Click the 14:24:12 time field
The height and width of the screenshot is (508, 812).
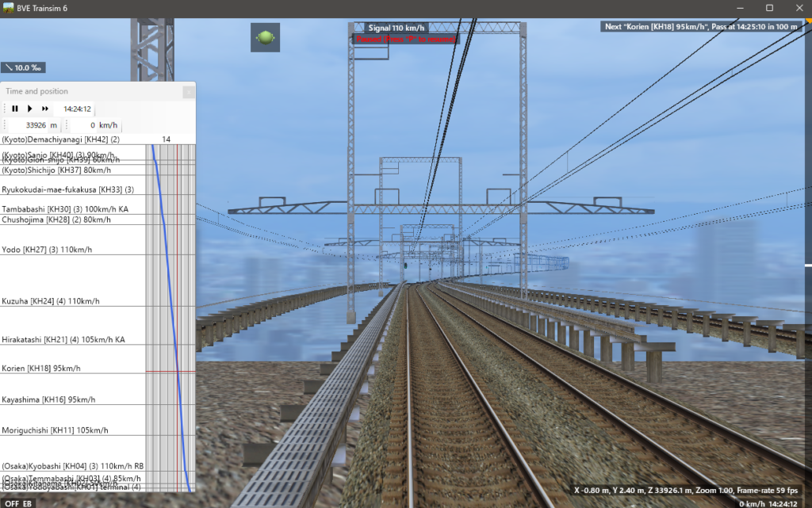(78, 109)
